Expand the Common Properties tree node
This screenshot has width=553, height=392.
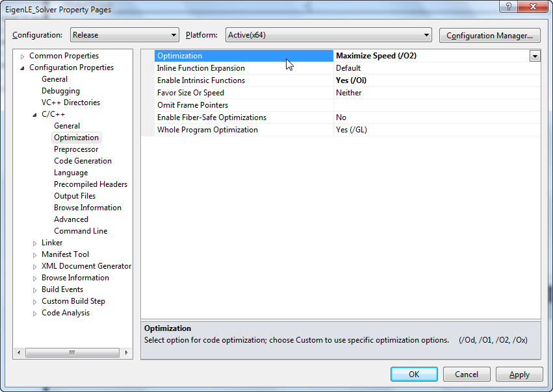point(23,56)
